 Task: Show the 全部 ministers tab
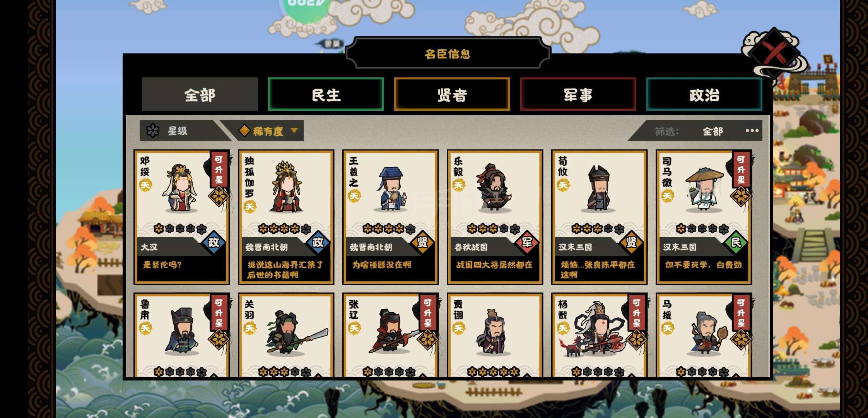point(200,94)
